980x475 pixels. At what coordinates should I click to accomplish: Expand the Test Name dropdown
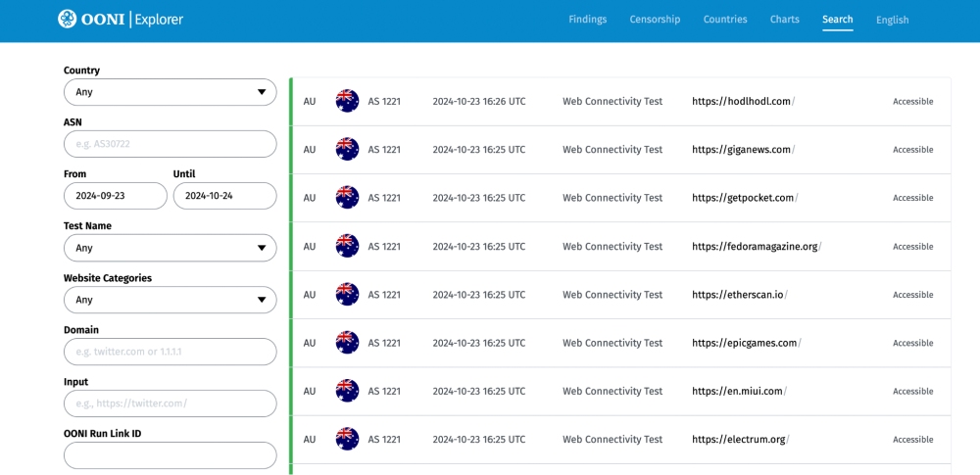170,248
